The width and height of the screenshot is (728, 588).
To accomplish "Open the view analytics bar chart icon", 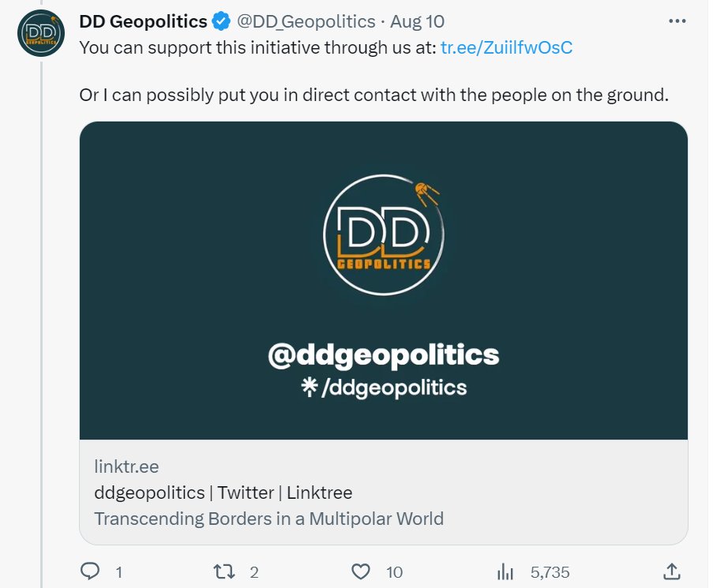I will click(x=505, y=571).
